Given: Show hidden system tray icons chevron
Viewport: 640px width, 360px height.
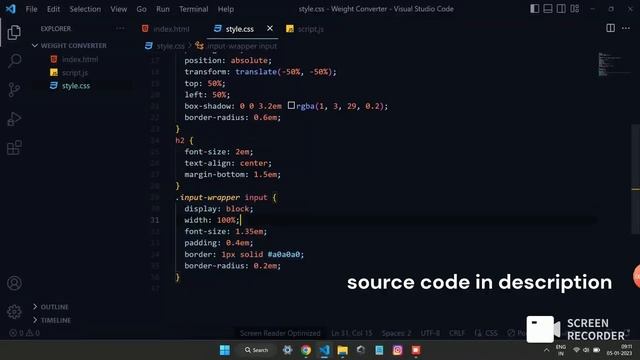Looking at the screenshot, I should pyautogui.click(x=547, y=350).
